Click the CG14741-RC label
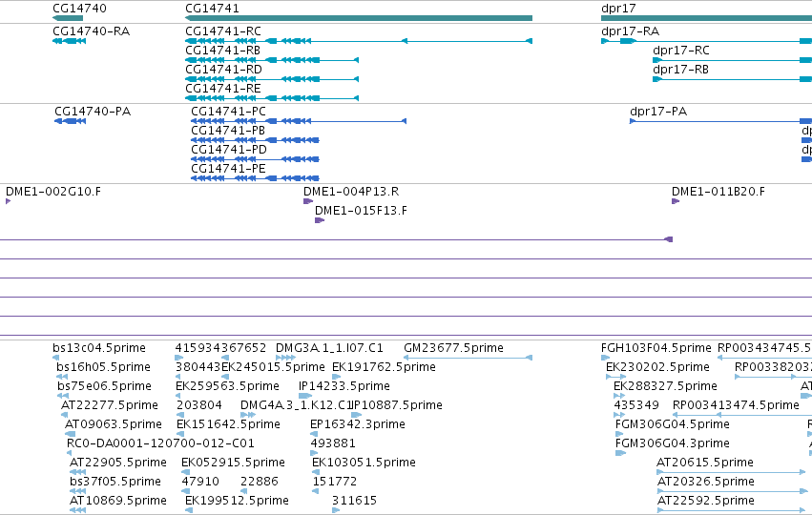The width and height of the screenshot is (812, 515). [x=223, y=31]
